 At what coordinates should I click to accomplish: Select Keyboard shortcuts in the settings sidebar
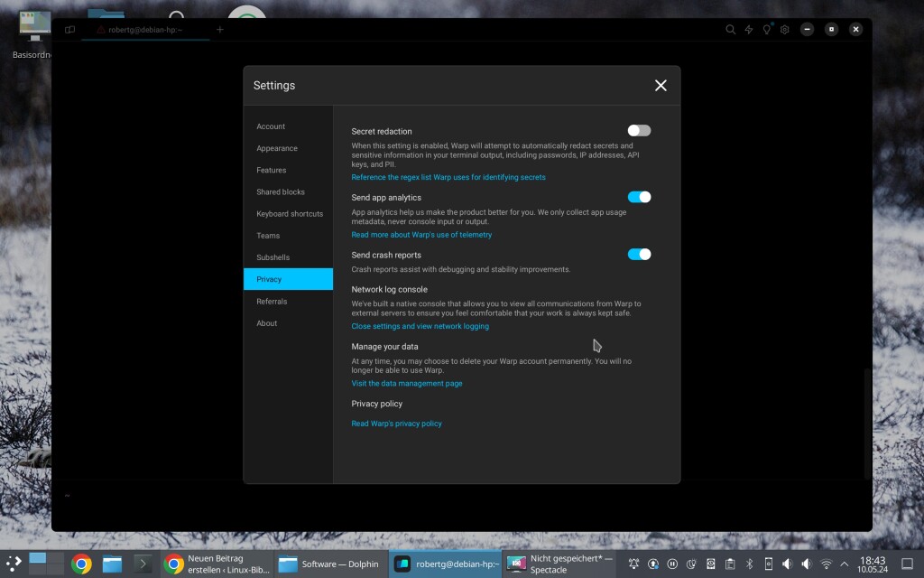[x=288, y=213]
